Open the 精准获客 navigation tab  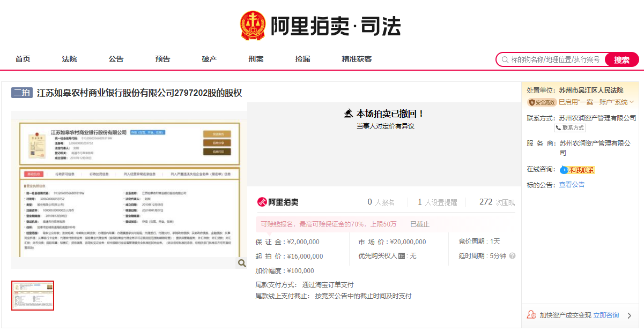(357, 59)
